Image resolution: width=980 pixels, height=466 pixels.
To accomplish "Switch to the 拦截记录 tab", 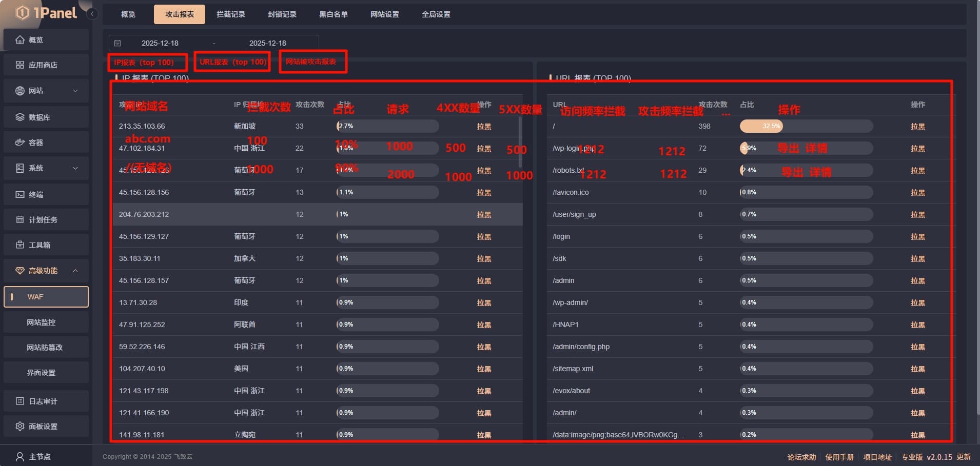I will pyautogui.click(x=231, y=14).
